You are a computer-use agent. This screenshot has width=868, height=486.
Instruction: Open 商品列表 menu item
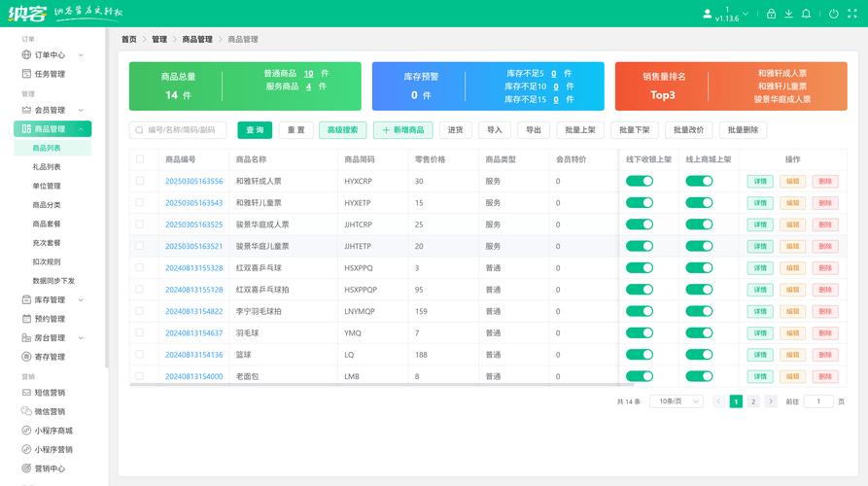click(52, 148)
